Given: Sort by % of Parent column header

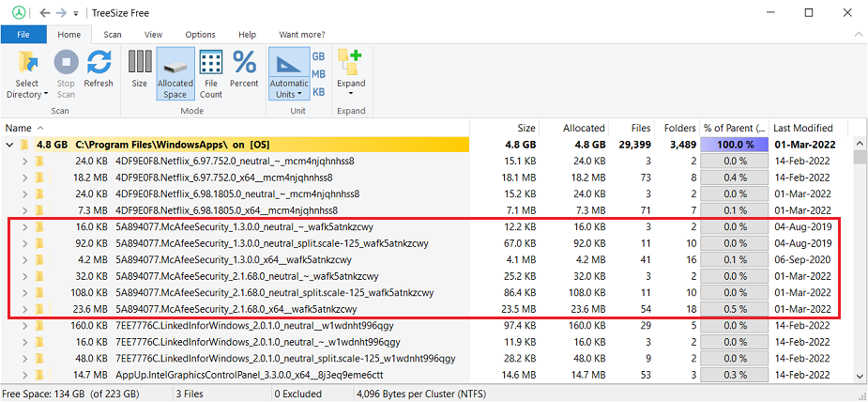Looking at the screenshot, I should pos(735,128).
